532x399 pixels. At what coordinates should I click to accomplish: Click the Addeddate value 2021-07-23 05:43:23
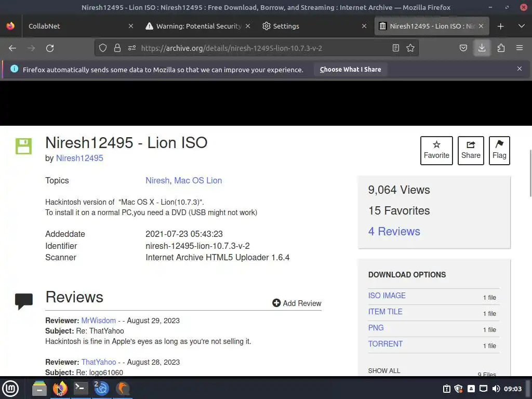pos(184,234)
